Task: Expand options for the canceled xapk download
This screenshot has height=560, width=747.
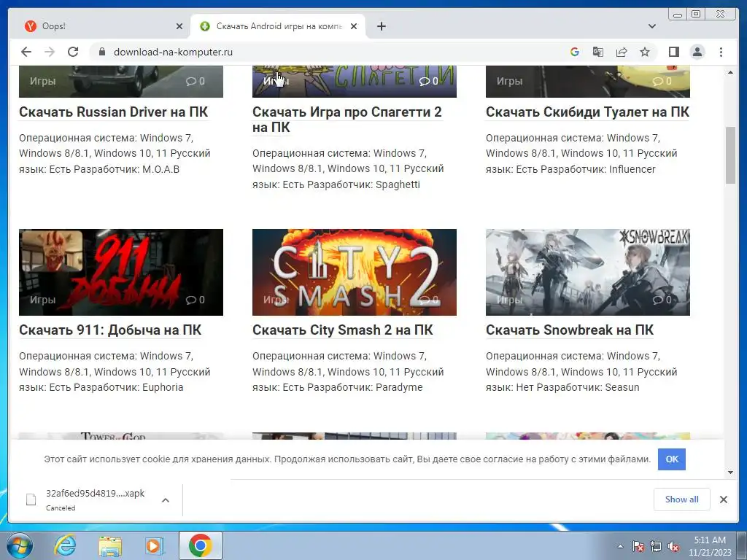Action: (166, 500)
